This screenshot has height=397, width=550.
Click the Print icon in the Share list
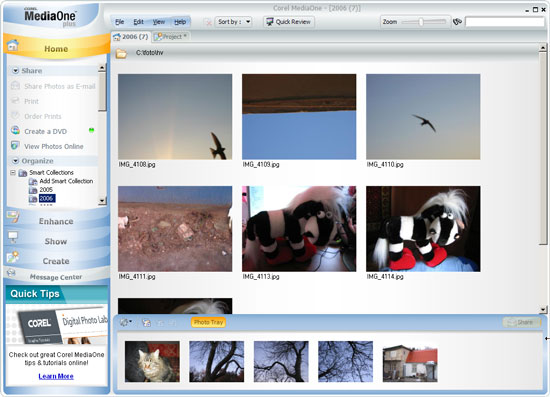coord(15,101)
